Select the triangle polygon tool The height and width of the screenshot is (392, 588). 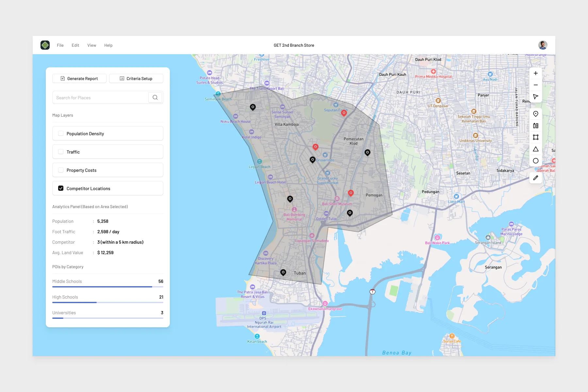click(x=536, y=149)
